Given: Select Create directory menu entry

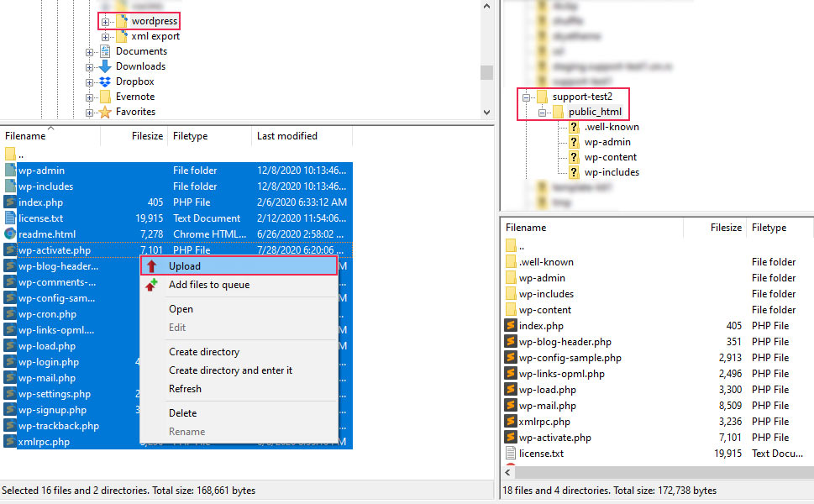Looking at the screenshot, I should coord(239,351).
